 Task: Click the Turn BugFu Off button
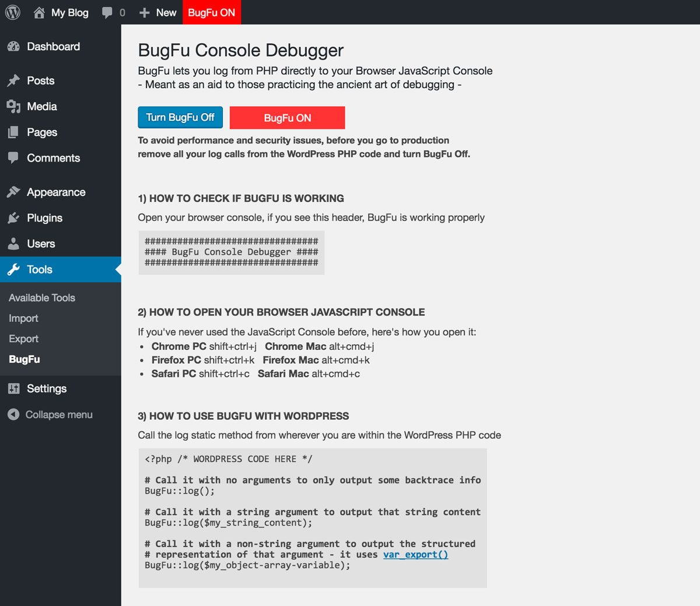tap(180, 117)
